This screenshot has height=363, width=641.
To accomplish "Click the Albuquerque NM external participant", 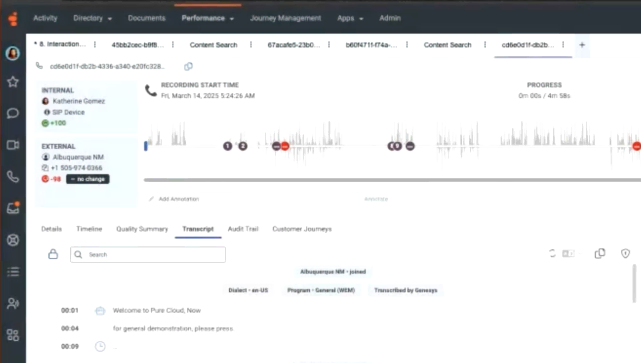I will point(78,157).
